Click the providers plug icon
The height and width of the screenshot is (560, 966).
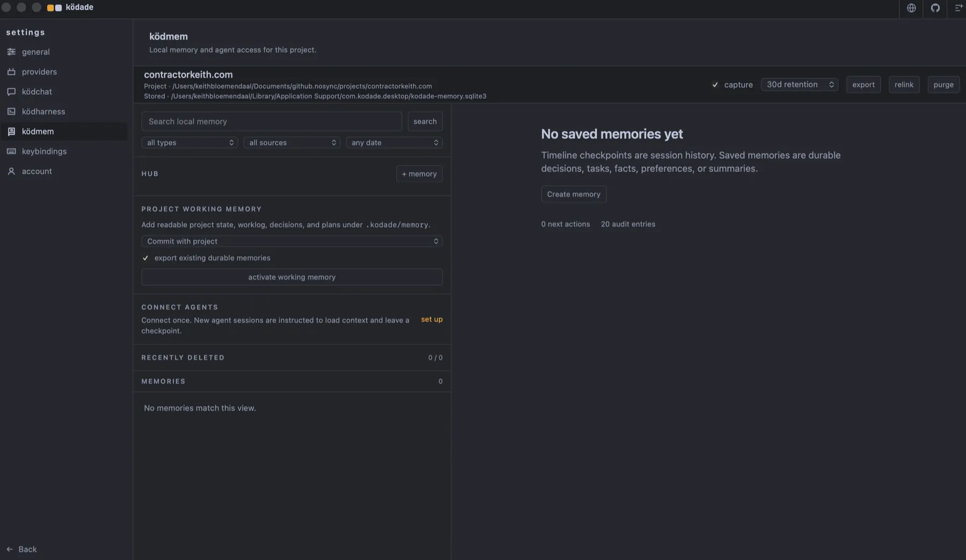[x=11, y=72]
